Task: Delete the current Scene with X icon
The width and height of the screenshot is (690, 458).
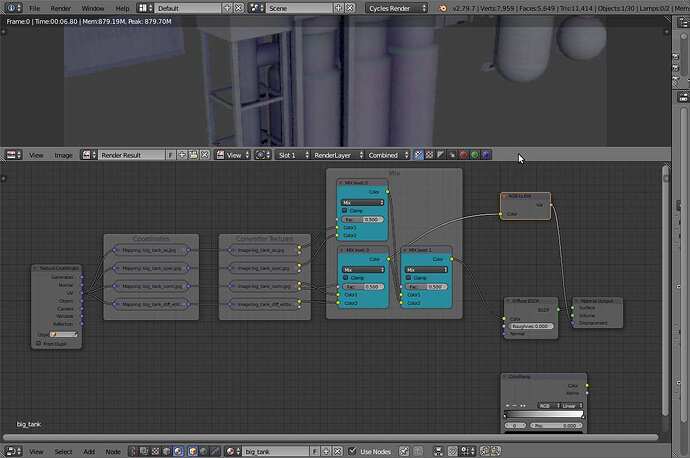Action: coord(350,8)
